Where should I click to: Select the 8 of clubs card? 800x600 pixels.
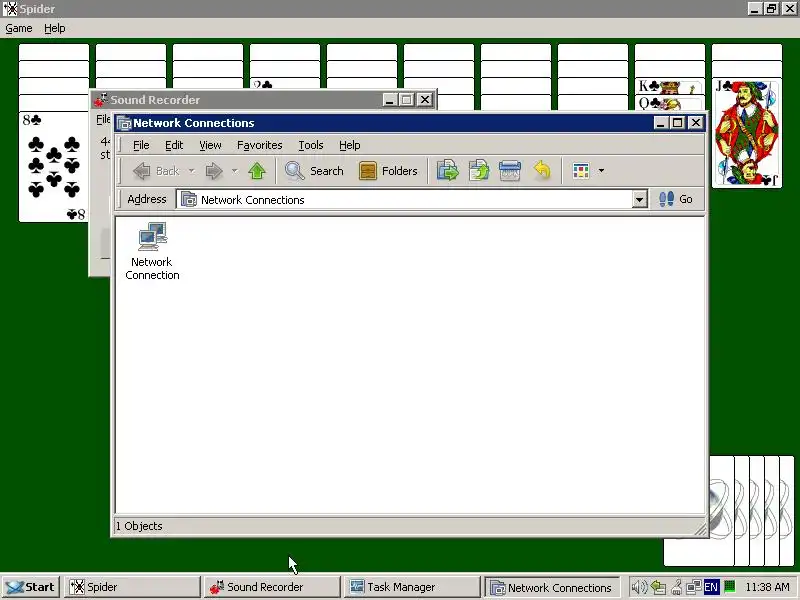[54, 167]
